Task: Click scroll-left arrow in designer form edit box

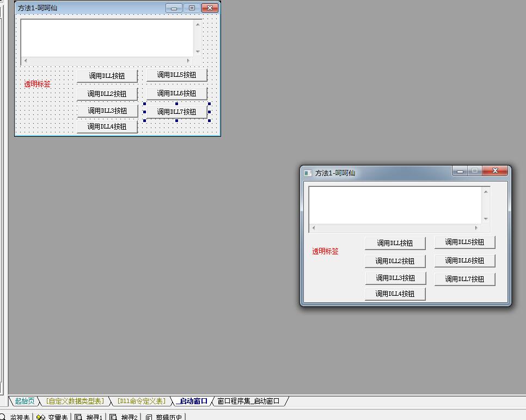Action: pos(26,61)
